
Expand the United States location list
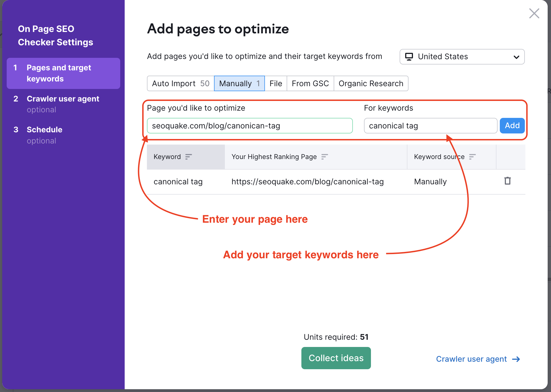[x=462, y=57]
